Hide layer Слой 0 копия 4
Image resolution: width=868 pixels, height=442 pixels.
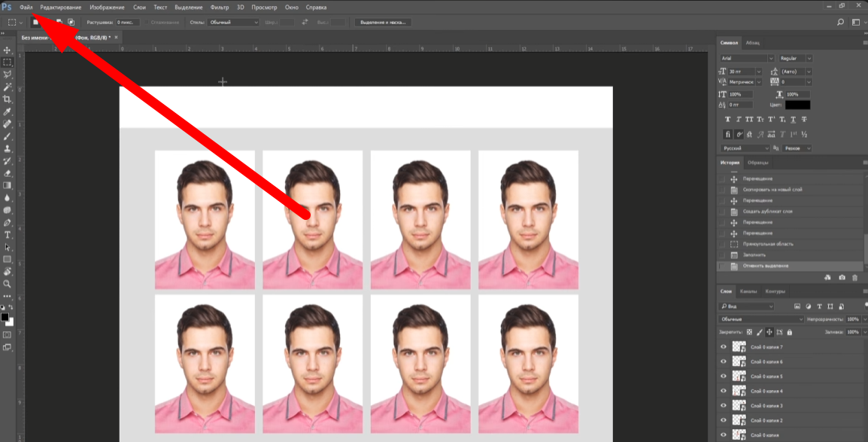723,391
